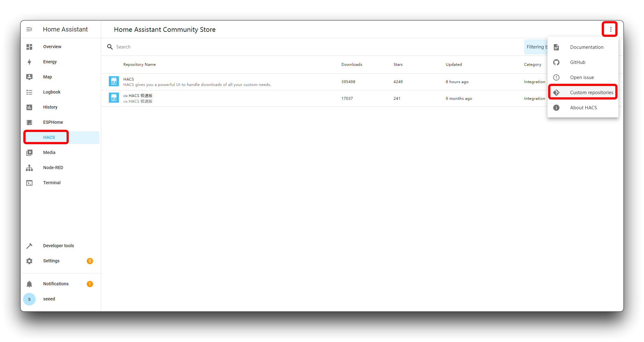Click the Custom repositories git icon

tap(556, 92)
